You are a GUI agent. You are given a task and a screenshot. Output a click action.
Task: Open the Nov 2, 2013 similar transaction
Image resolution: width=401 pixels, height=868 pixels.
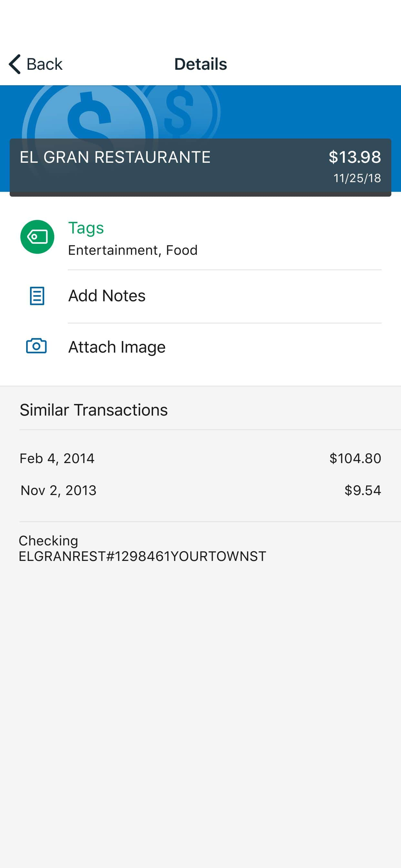[x=58, y=491]
